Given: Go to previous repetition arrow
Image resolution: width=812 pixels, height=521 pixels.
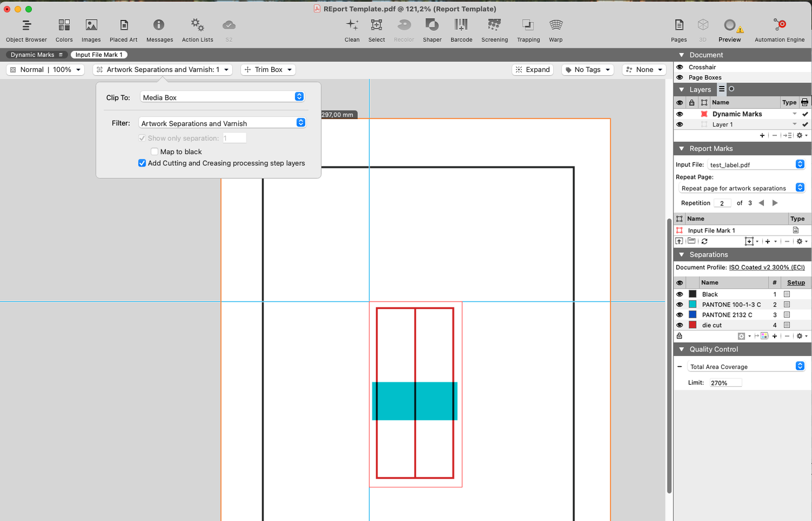Looking at the screenshot, I should 761,203.
